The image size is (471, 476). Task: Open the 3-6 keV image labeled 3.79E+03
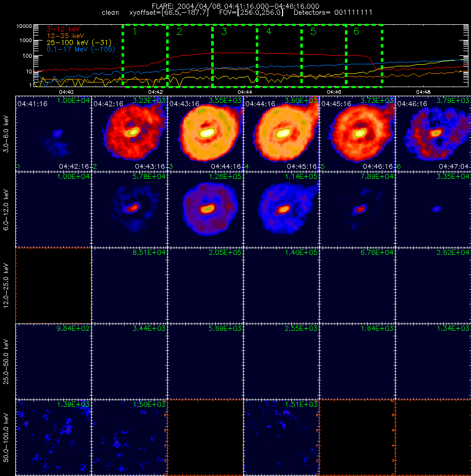(433, 134)
